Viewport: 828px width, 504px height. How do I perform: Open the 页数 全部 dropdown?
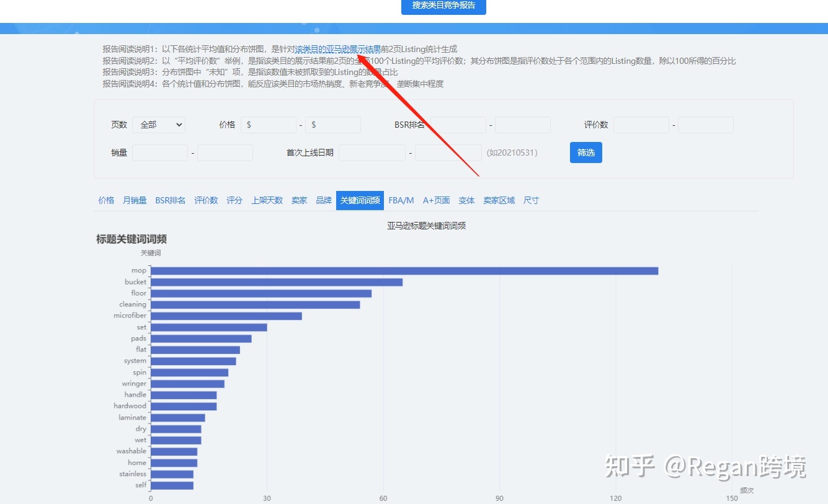pos(159,125)
